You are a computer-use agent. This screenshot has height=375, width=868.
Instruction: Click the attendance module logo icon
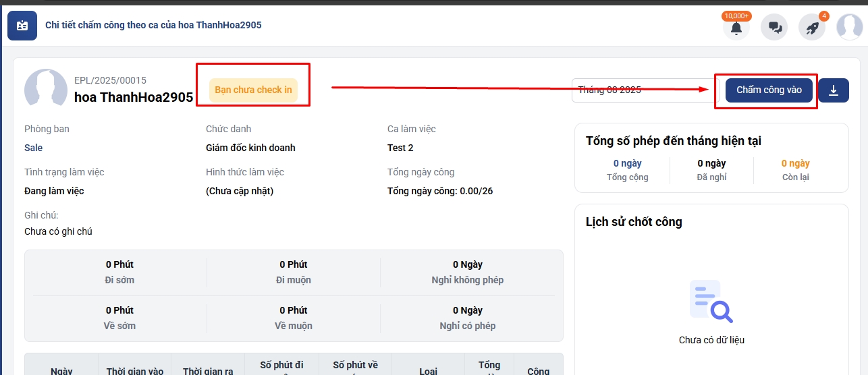point(22,26)
